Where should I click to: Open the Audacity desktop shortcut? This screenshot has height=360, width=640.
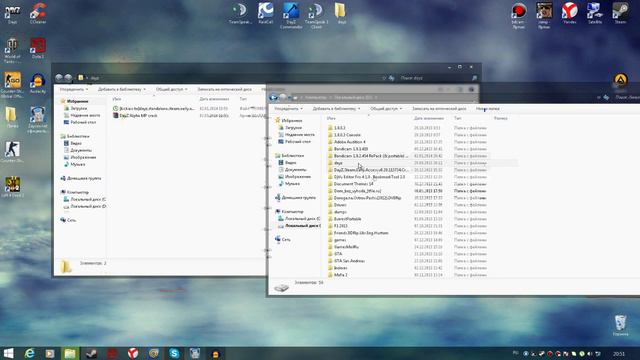pos(38,83)
